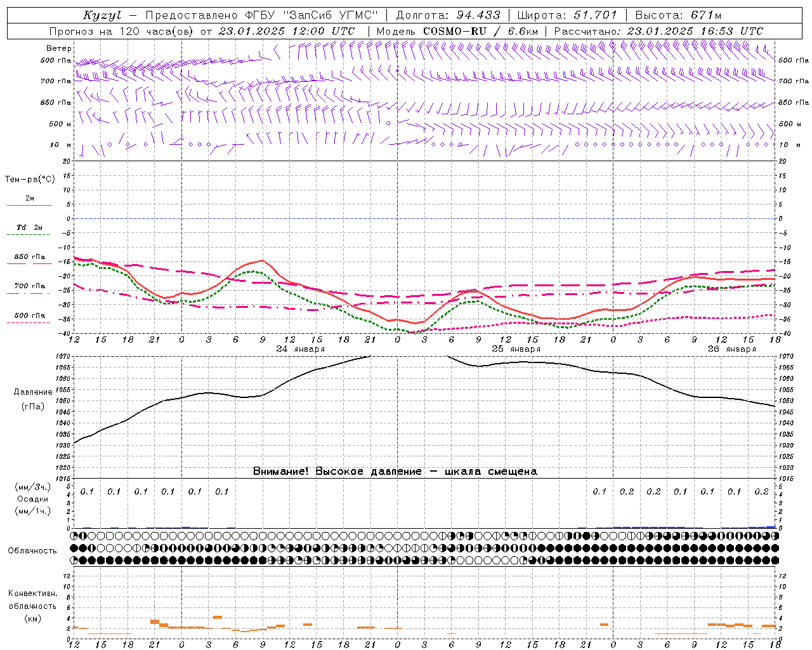812x650 pixels.
Task: Select the text "Предоставлено ФГБУ ЗапСиб УГМС"
Action: point(261,15)
